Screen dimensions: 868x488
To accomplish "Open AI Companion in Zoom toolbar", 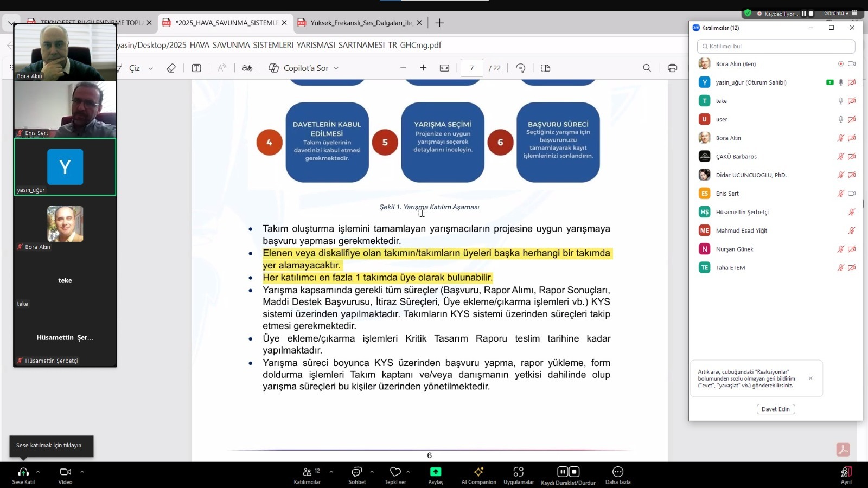I will (x=478, y=474).
